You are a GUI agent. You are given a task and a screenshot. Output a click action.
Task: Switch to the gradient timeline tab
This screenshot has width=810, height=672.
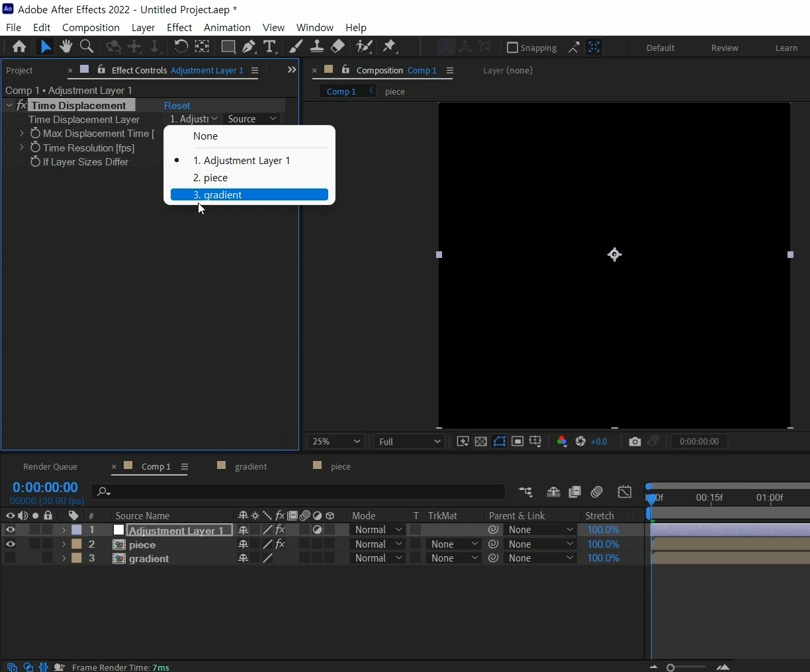coord(251,467)
